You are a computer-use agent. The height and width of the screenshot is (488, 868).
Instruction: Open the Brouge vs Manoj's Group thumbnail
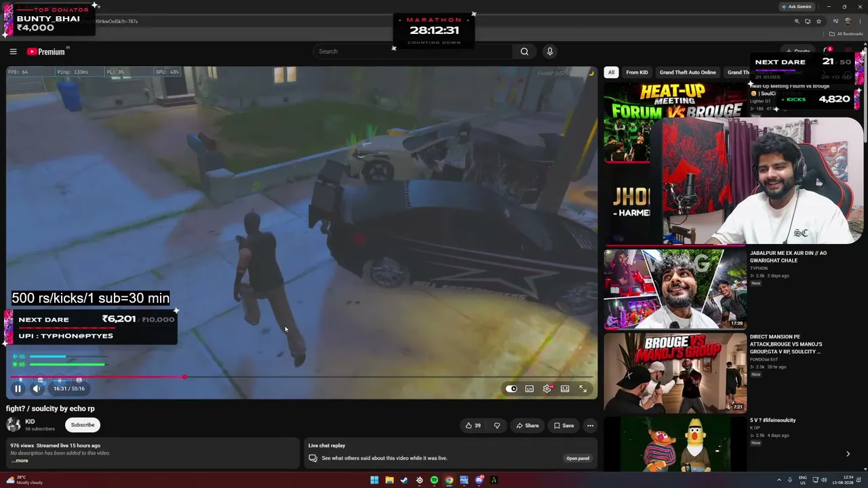tap(675, 373)
